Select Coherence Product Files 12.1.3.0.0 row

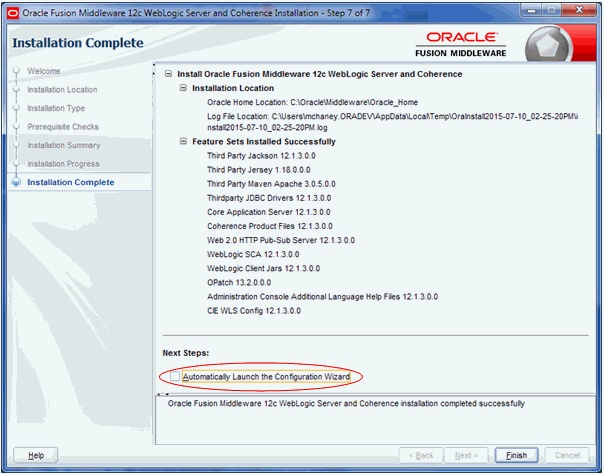point(270,226)
